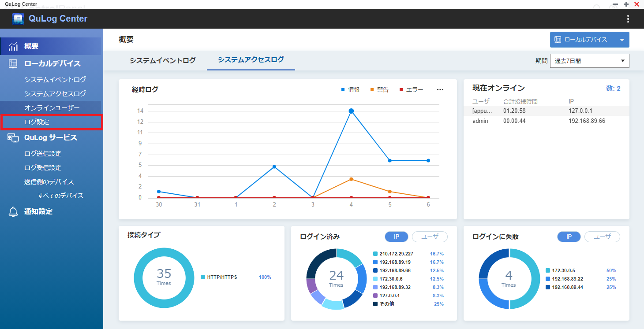
Task: Open ログ受信設定 in sidebar
Action: coord(43,168)
